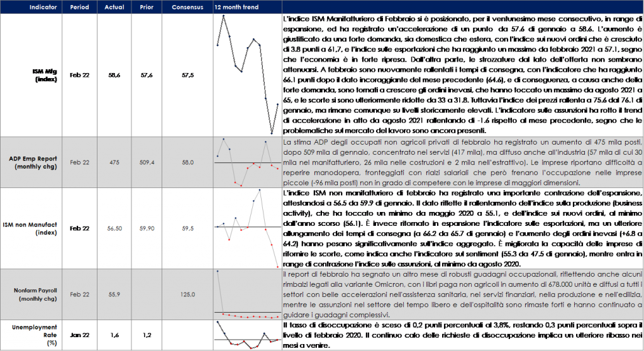Open the large trend chart in first row
Viewport: 644px width, 351px height.
tap(247, 74)
